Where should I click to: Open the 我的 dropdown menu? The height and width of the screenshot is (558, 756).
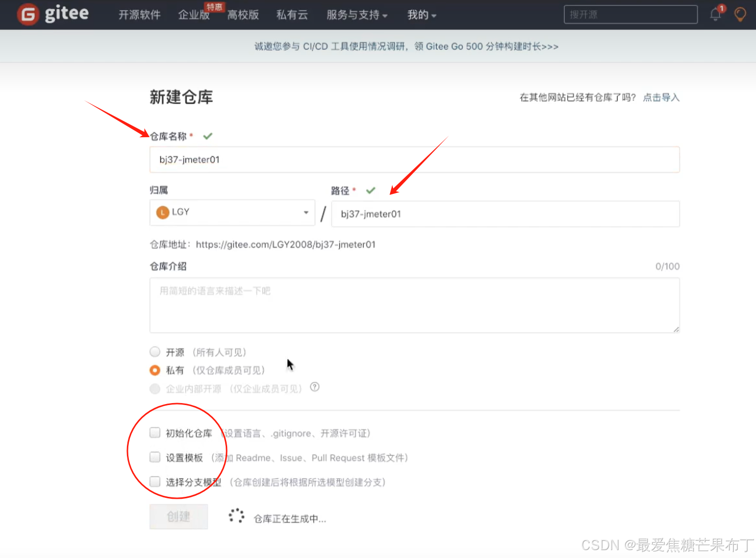click(422, 15)
